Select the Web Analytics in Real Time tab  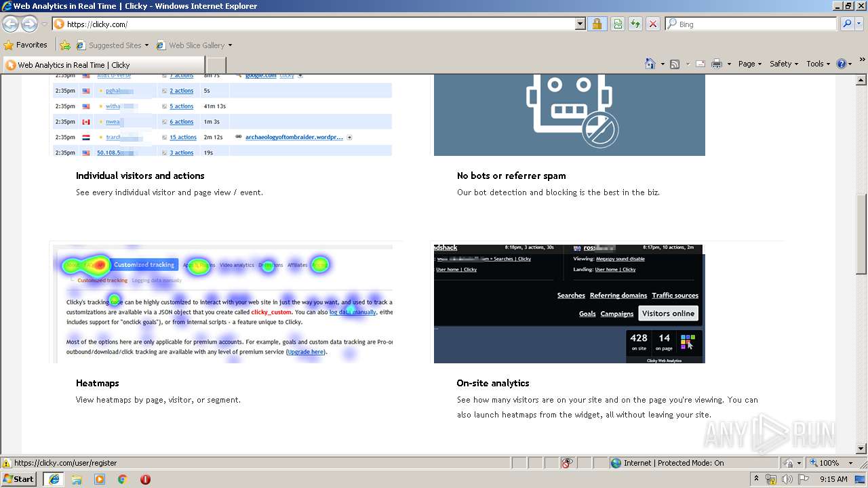tap(103, 65)
